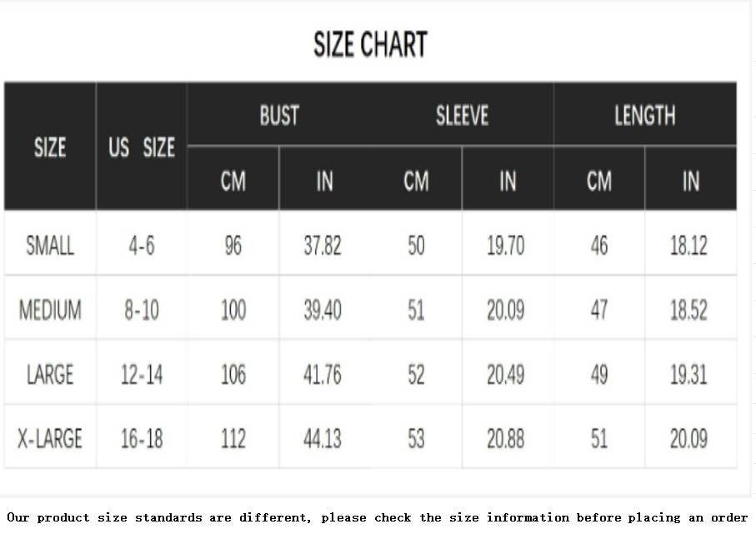
Task: Select the X-LARGE row label
Action: pos(50,438)
